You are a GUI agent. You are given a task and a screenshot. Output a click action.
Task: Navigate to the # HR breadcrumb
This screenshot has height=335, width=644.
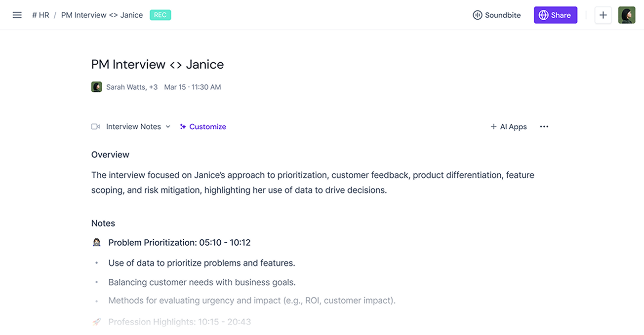coord(40,15)
